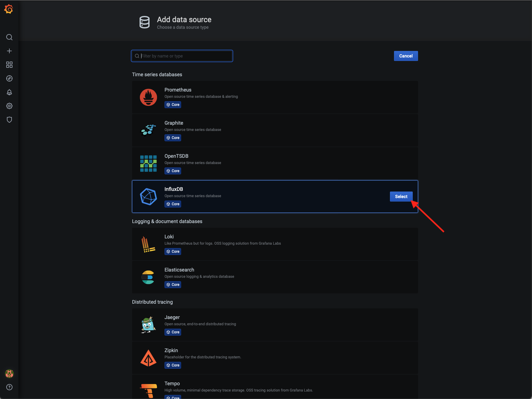Screen dimensions: 532x399
Task: Choose the Zipkin data source title
Action: [x=171, y=350]
